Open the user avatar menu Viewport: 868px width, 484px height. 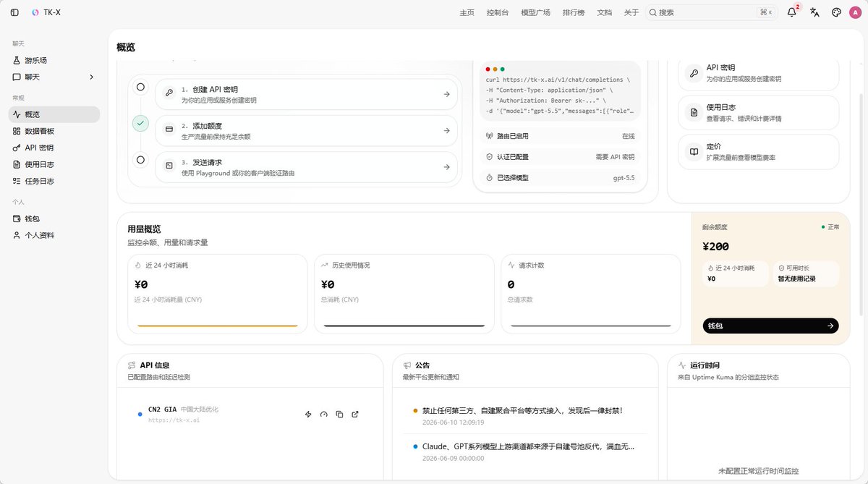point(856,12)
